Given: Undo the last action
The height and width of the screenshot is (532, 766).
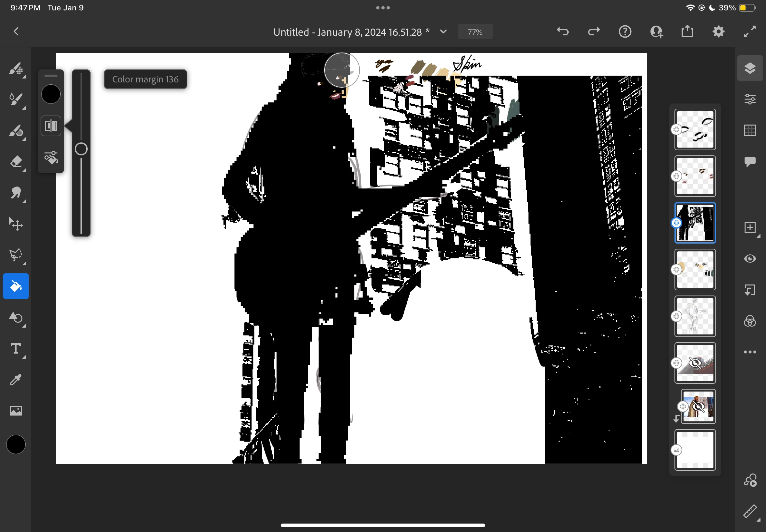Looking at the screenshot, I should 562,32.
